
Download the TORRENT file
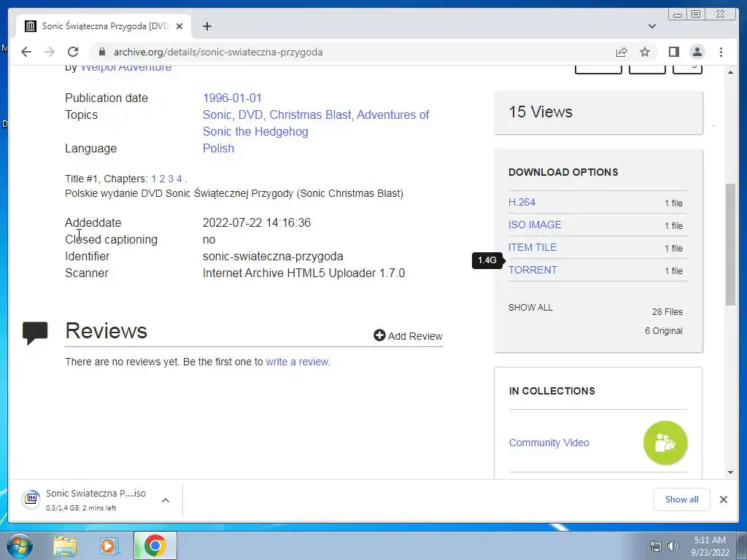(x=533, y=270)
